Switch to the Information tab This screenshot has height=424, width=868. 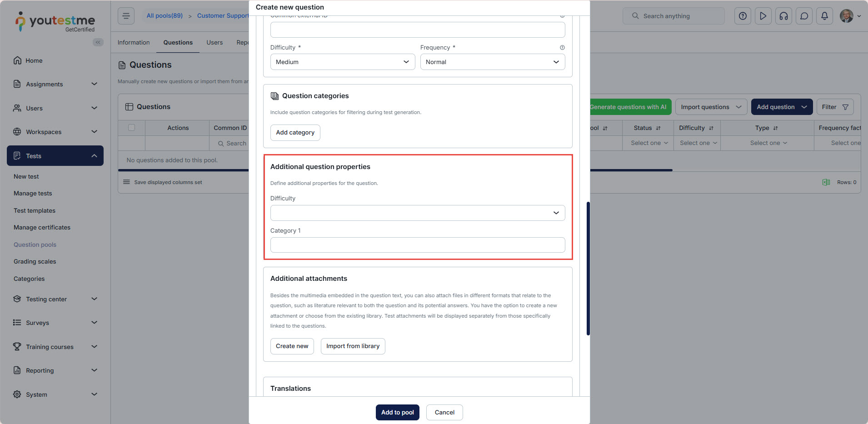[134, 42]
